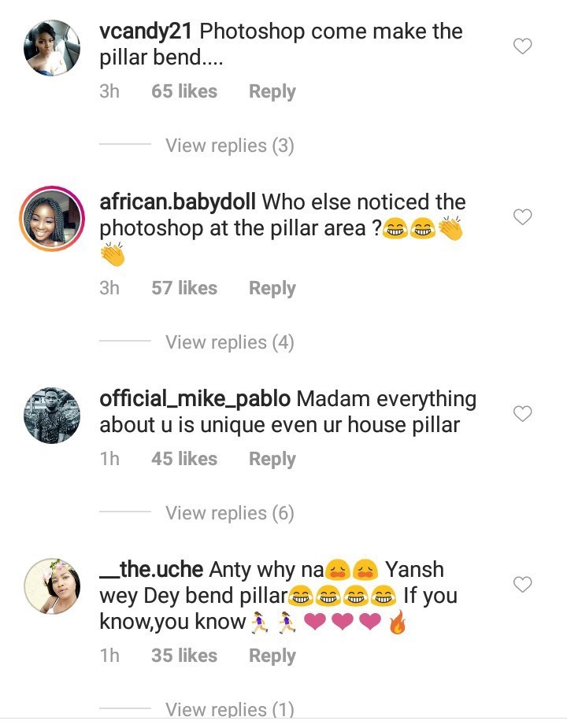Tap __the.uche's profile avatar
Screen dimensions: 567x728
click(52, 586)
